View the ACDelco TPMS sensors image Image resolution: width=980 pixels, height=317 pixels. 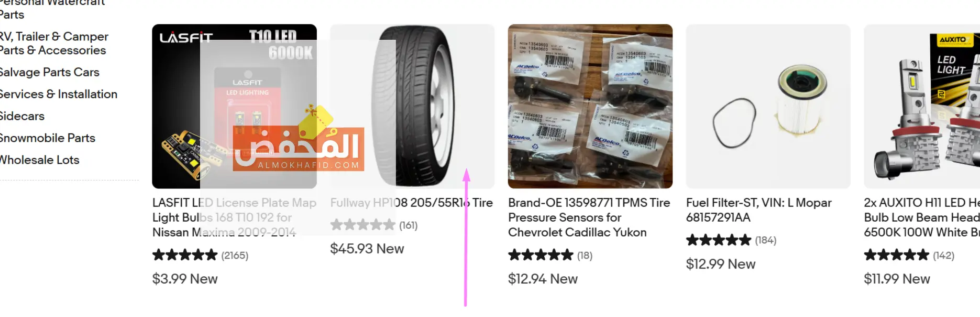(x=590, y=106)
